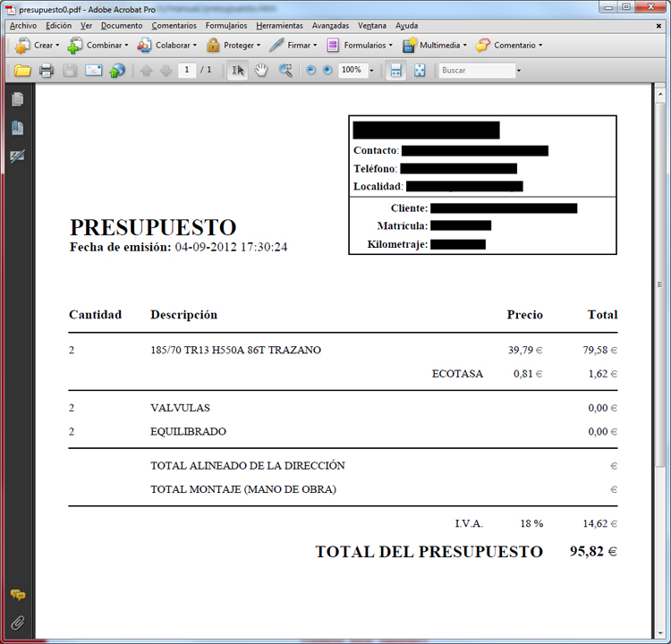Open the Attachments paperclip panel
This screenshot has height=644, width=671.
click(18, 623)
